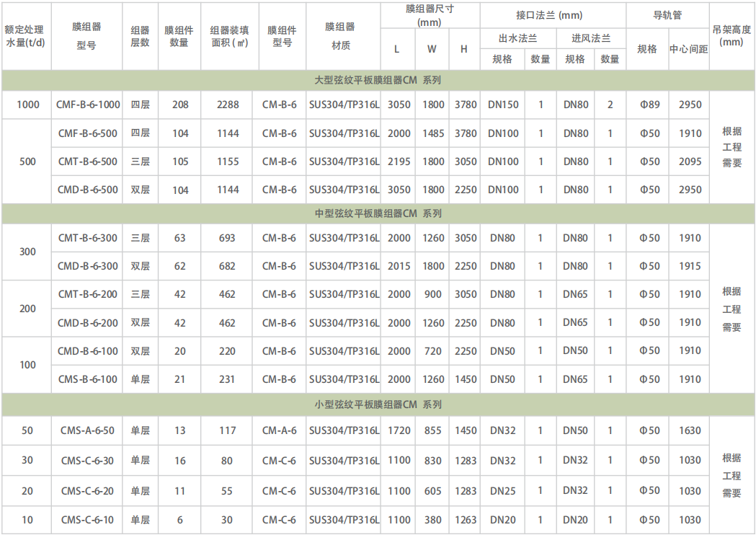The image size is (756, 535).
Task: Click the CMF-B-6-1000 model cell
Action: click(x=87, y=105)
